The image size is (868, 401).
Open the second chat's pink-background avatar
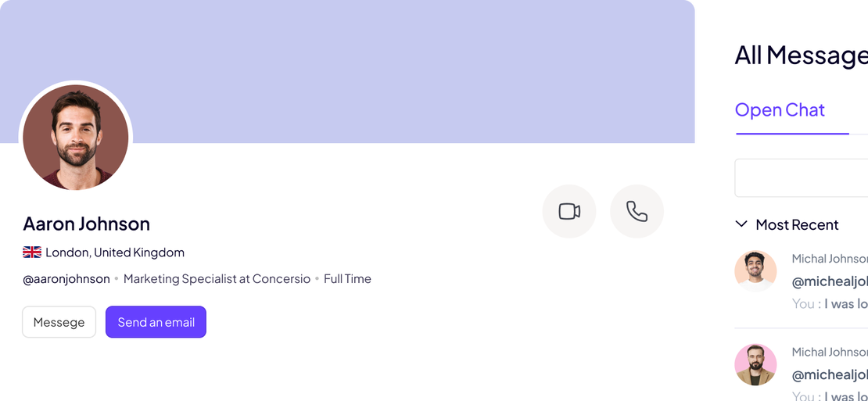(755, 364)
